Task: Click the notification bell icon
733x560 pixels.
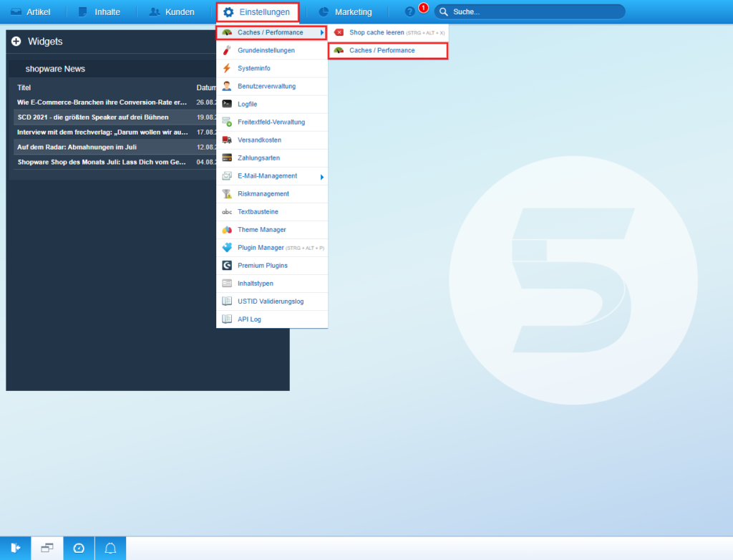Action: 110,548
